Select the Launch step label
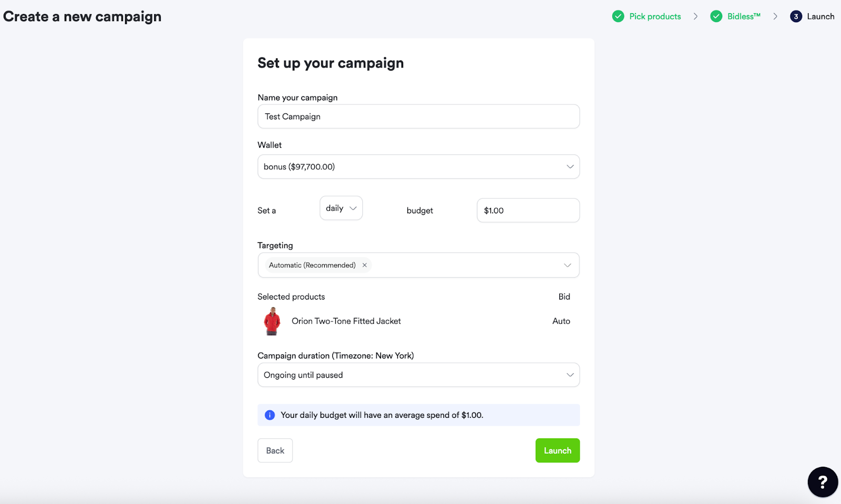 (x=821, y=16)
